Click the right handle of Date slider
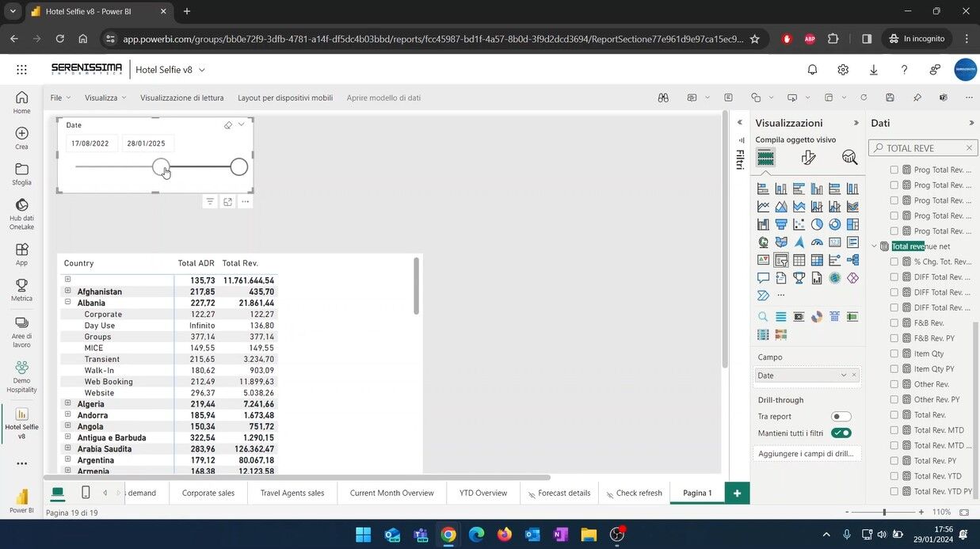 point(238,167)
